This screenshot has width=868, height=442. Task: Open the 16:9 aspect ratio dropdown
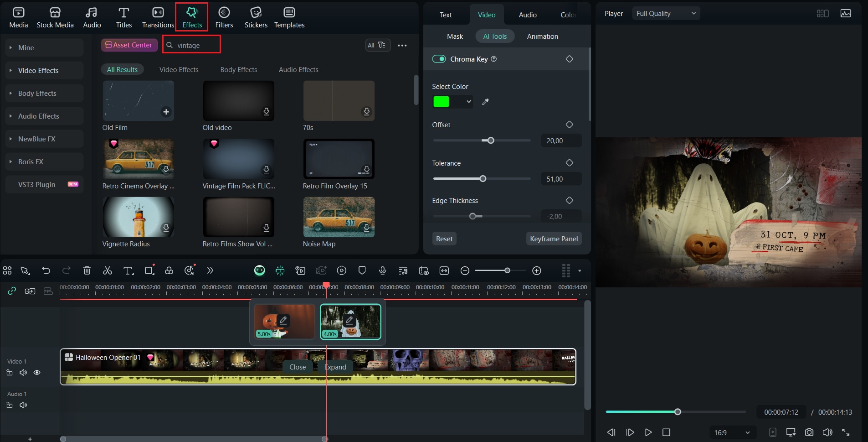[x=732, y=432]
